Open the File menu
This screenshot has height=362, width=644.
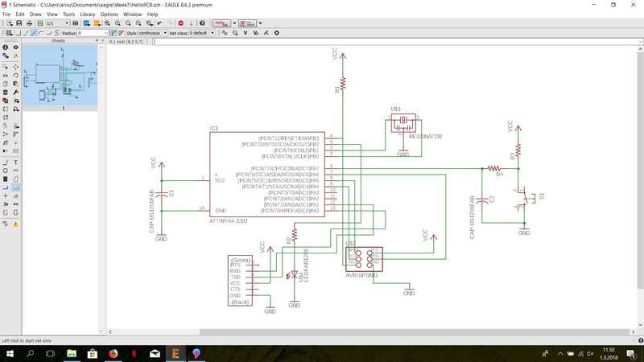(x=6, y=14)
